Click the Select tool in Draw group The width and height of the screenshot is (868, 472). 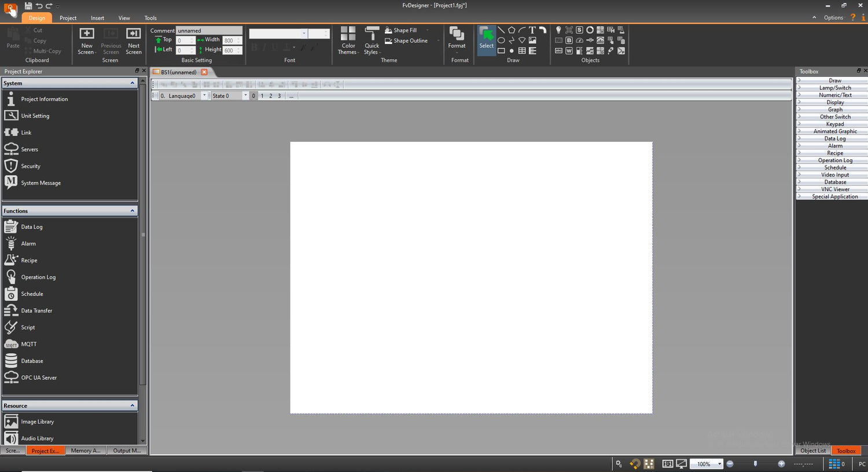487,40
